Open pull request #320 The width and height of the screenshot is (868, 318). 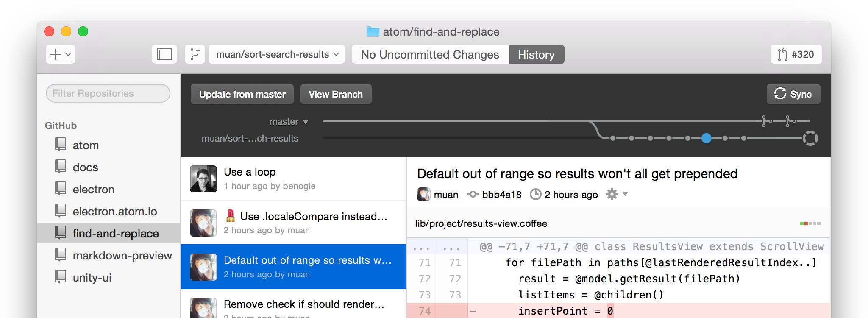coord(796,54)
